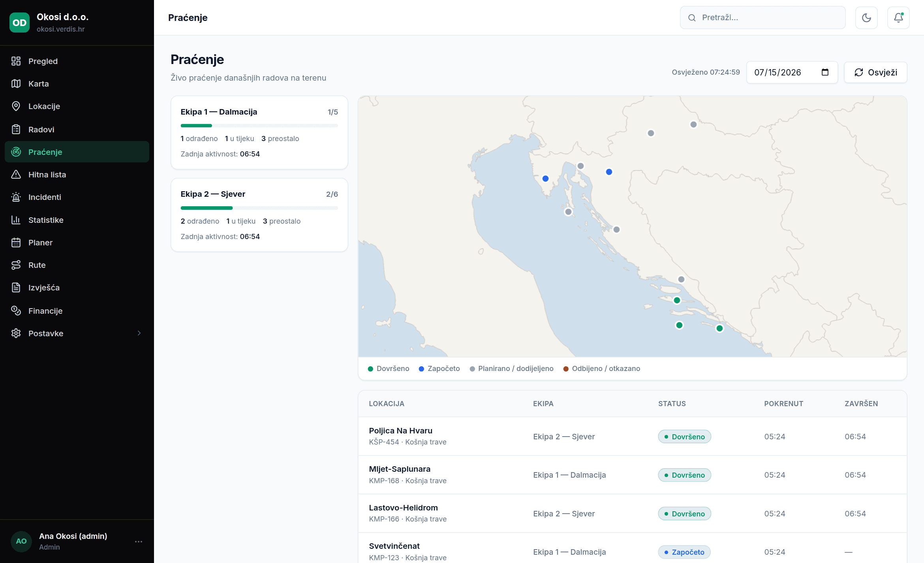Click the AO user avatar
The height and width of the screenshot is (563, 924).
coord(21,541)
